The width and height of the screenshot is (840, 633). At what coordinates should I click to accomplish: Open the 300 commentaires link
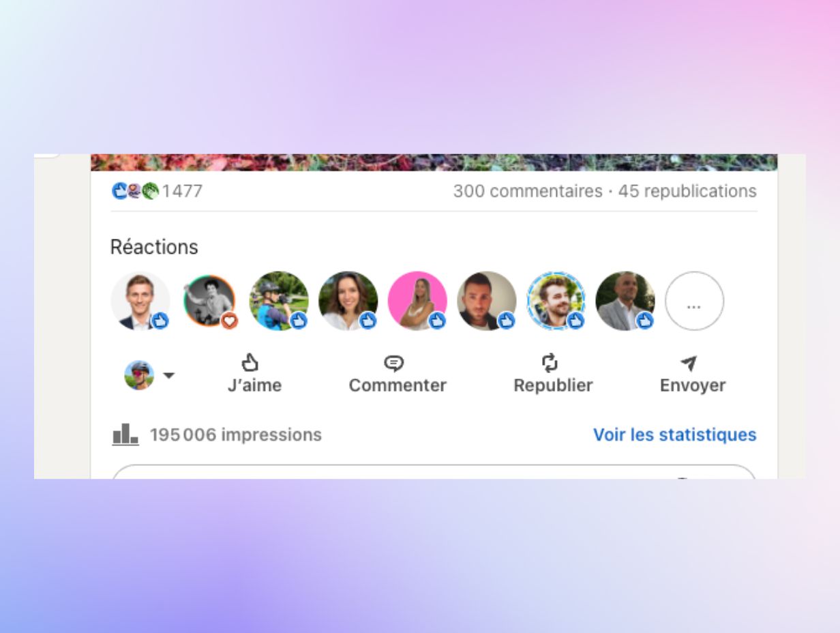coord(528,191)
